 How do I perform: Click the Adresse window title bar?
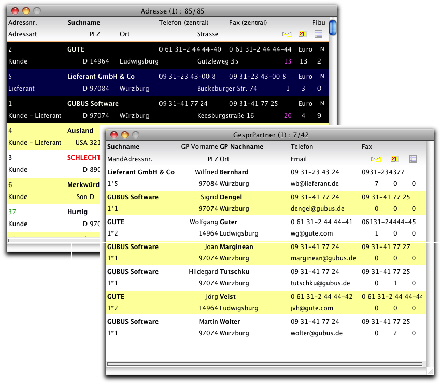click(172, 11)
